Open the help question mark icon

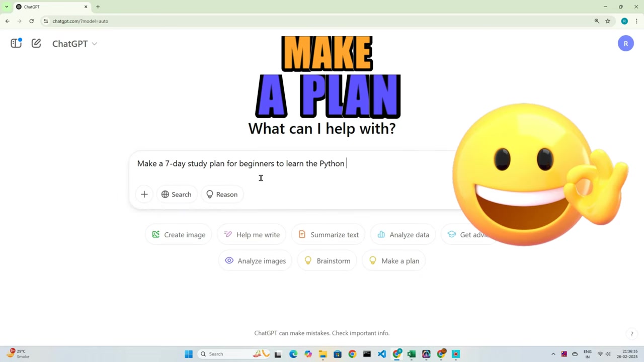632,334
